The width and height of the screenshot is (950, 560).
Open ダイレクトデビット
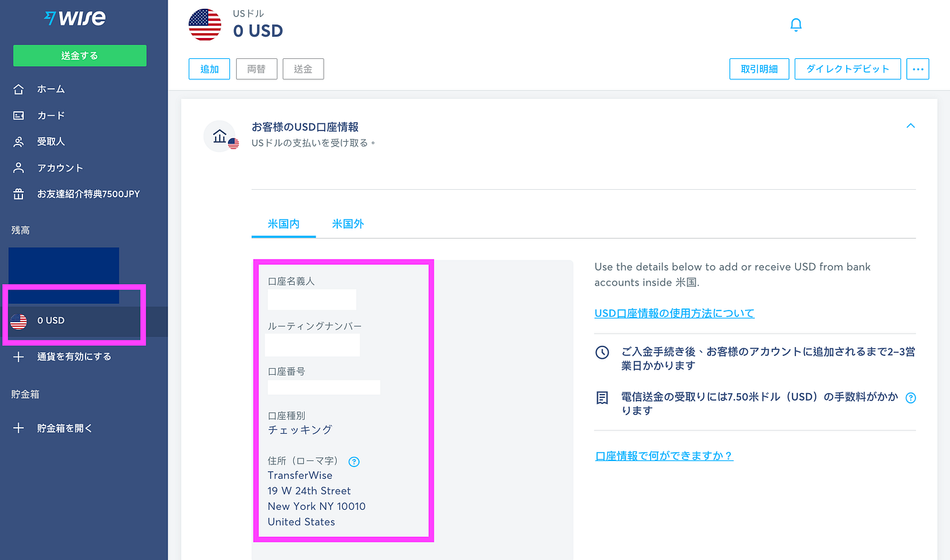click(848, 69)
